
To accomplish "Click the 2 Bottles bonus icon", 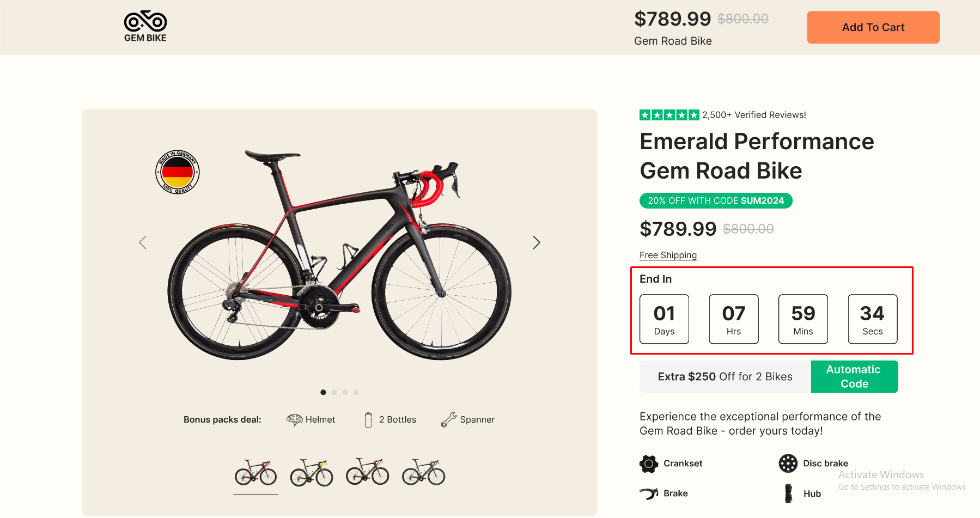I will pos(368,419).
